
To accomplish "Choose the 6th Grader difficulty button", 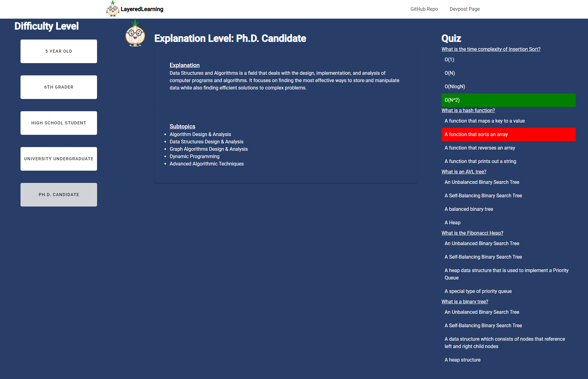I will click(x=59, y=87).
